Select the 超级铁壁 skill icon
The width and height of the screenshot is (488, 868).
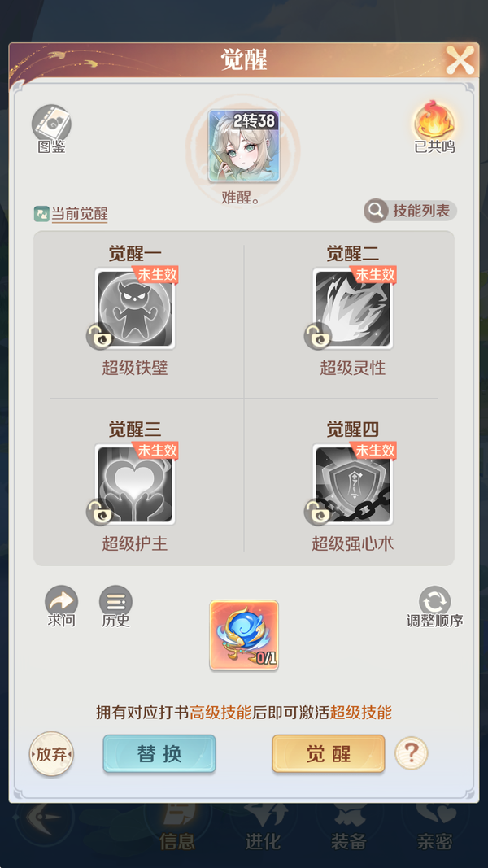point(135,308)
